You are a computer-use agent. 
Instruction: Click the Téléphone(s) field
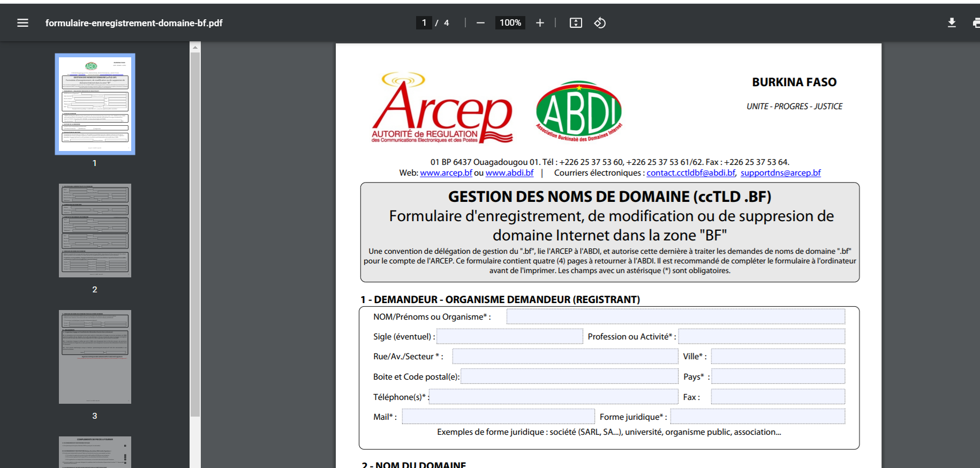point(553,397)
